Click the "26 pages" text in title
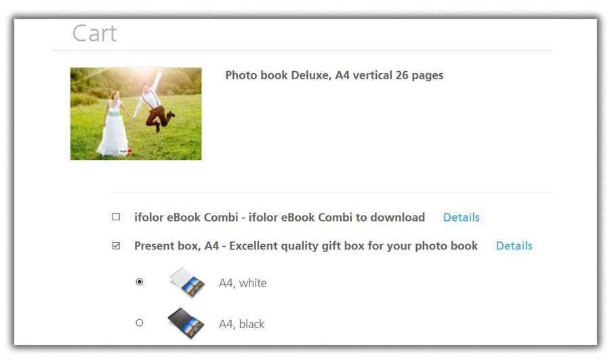This screenshot has height=364, width=610. click(420, 75)
